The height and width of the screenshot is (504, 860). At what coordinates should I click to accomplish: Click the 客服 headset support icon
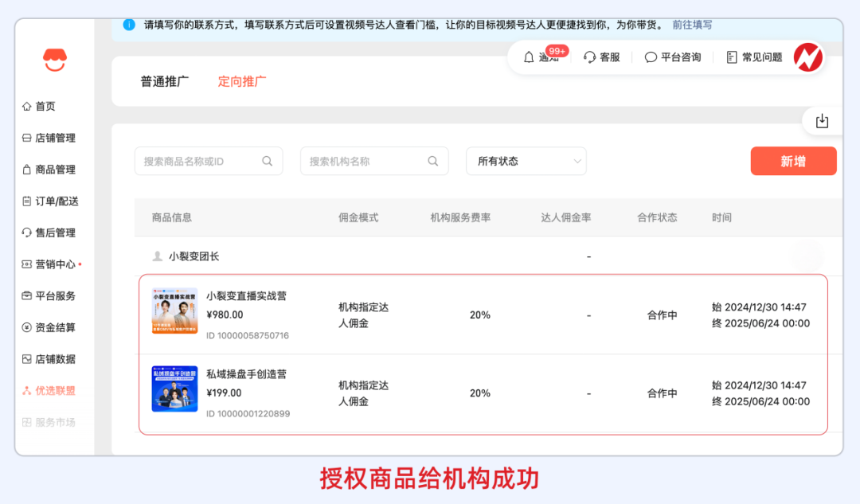(588, 57)
